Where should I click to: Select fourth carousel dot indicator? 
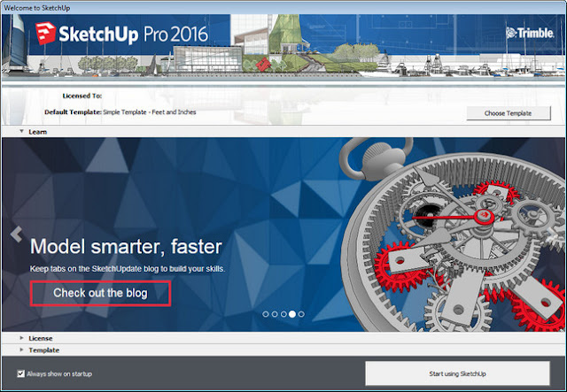(x=292, y=314)
